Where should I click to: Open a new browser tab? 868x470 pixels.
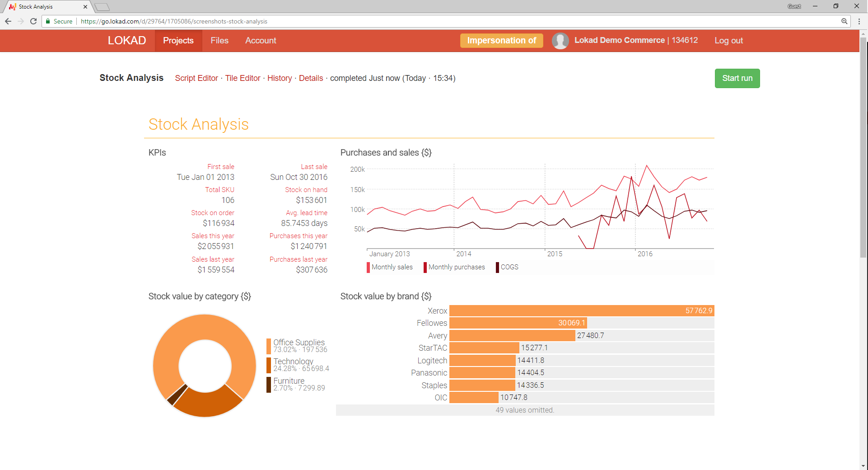(102, 7)
